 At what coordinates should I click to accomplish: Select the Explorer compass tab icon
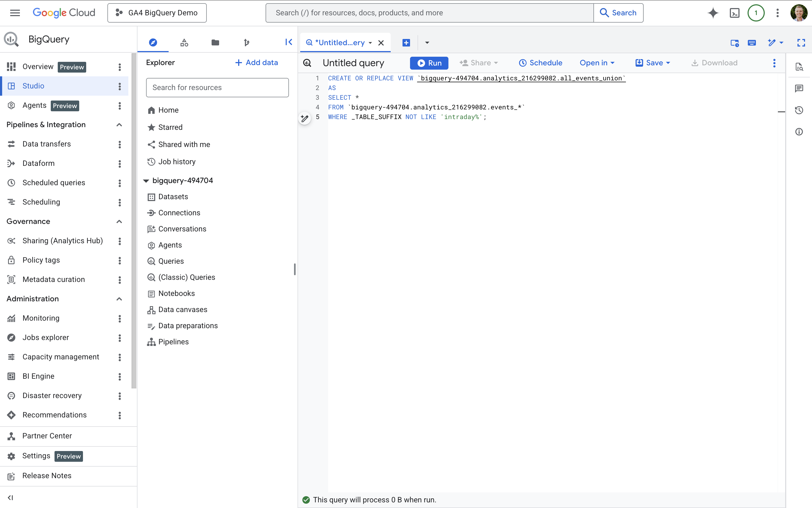(x=153, y=42)
